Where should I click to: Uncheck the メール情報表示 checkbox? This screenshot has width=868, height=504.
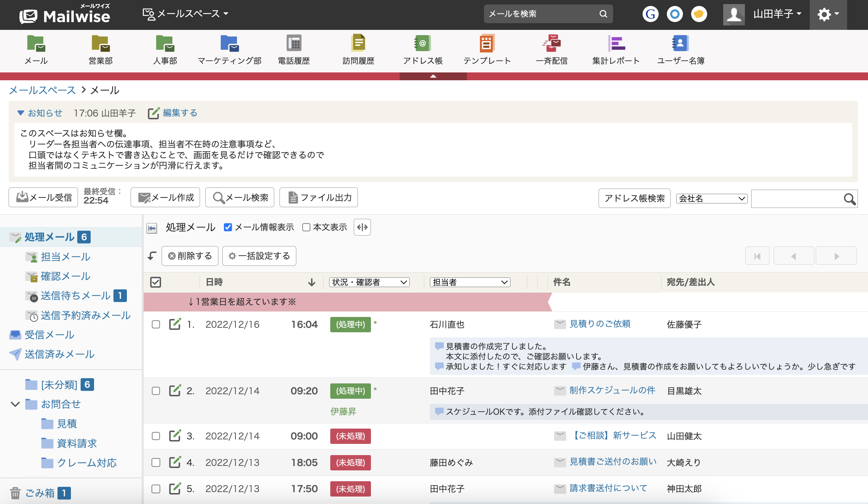pos(228,227)
